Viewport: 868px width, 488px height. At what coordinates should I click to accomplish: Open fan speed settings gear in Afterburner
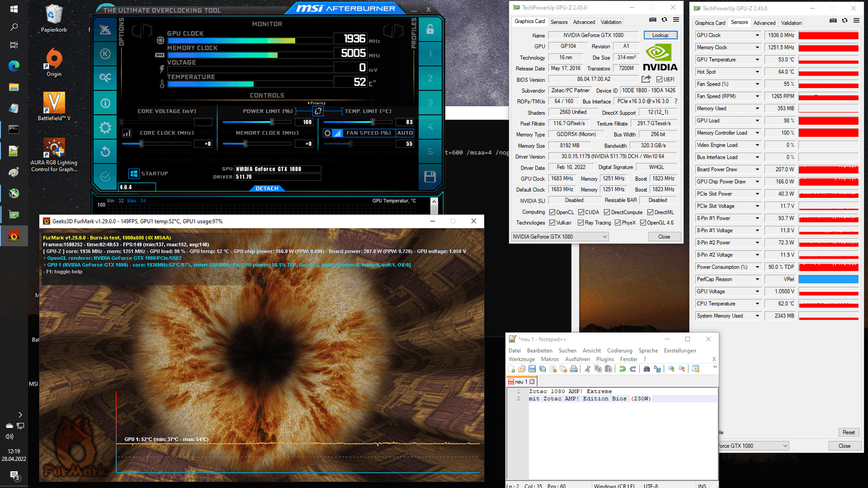(327, 133)
